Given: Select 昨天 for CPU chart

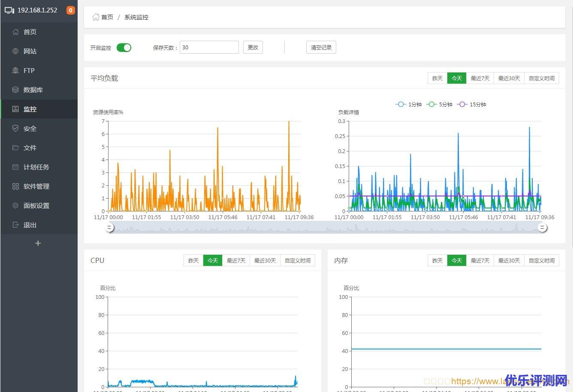Looking at the screenshot, I should coord(193,260).
